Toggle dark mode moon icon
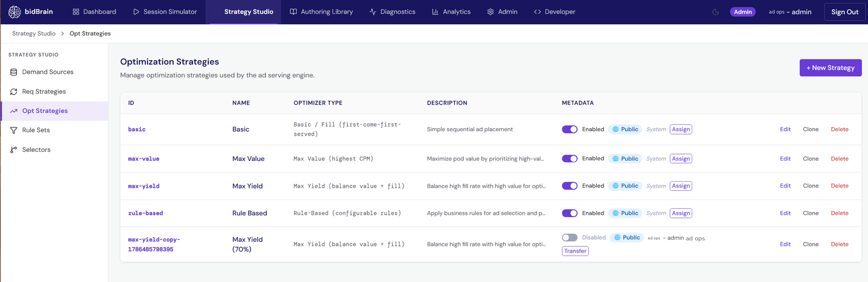Viewport: 868px width, 282px height. [x=716, y=12]
